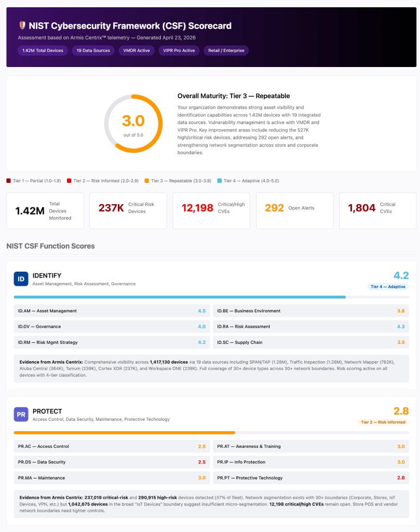Click the VMDR Active badge
The image size is (420, 532).
136,50
